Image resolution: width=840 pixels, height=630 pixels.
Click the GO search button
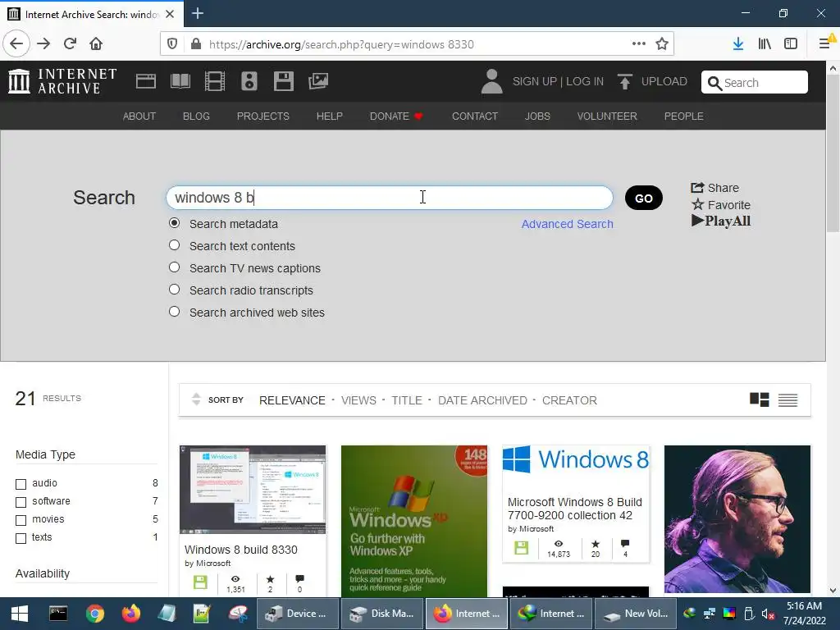pyautogui.click(x=644, y=199)
